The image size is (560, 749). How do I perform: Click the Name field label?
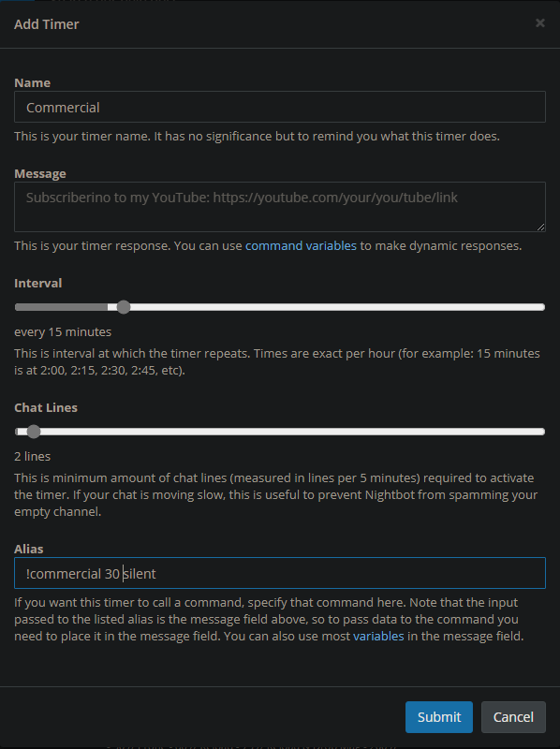(x=33, y=82)
